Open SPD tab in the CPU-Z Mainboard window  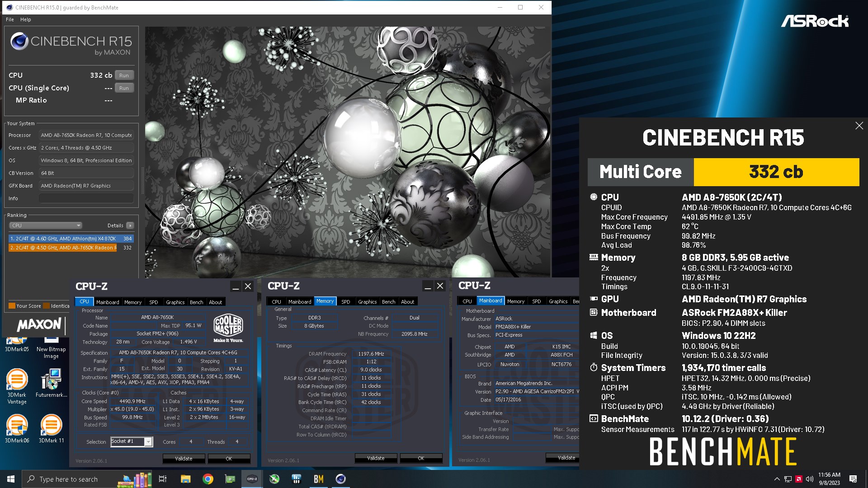[x=537, y=301]
